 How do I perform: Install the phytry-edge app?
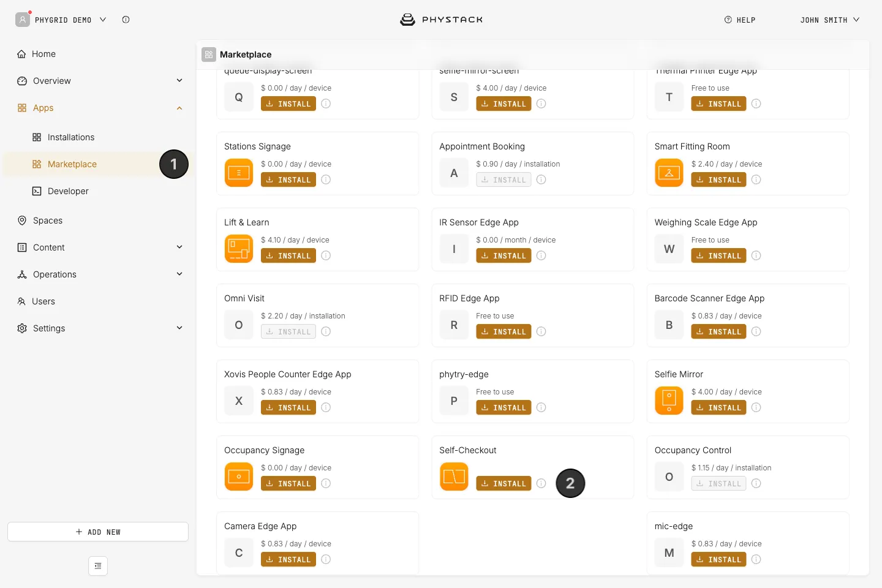(x=503, y=407)
